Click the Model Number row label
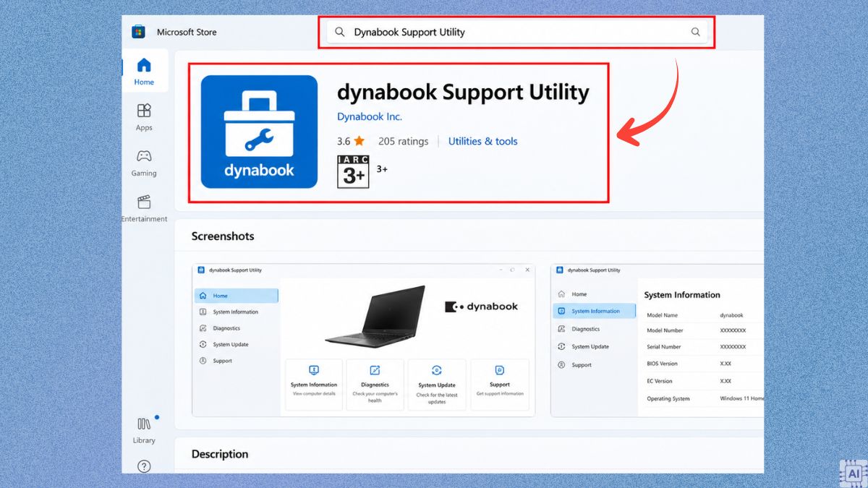Screen dimensions: 868x488 (x=665, y=330)
